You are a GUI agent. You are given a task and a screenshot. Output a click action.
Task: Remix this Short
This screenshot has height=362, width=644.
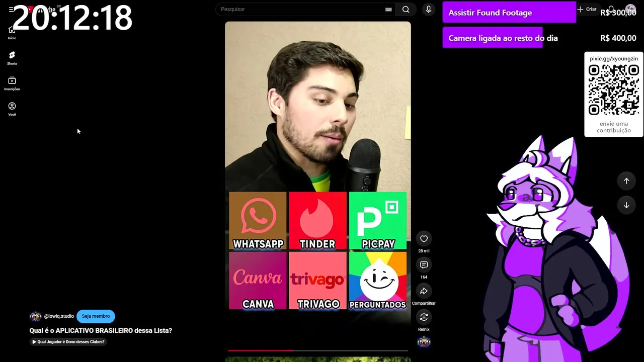(424, 317)
